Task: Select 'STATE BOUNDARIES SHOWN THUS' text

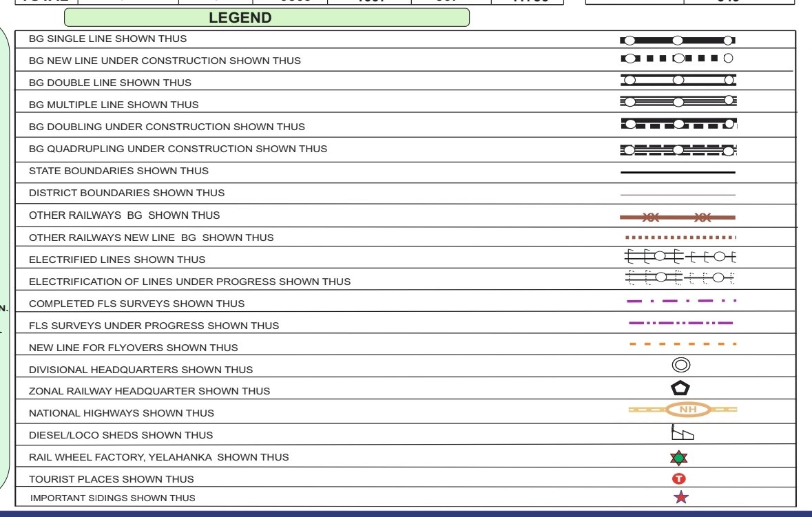Action: (118, 171)
